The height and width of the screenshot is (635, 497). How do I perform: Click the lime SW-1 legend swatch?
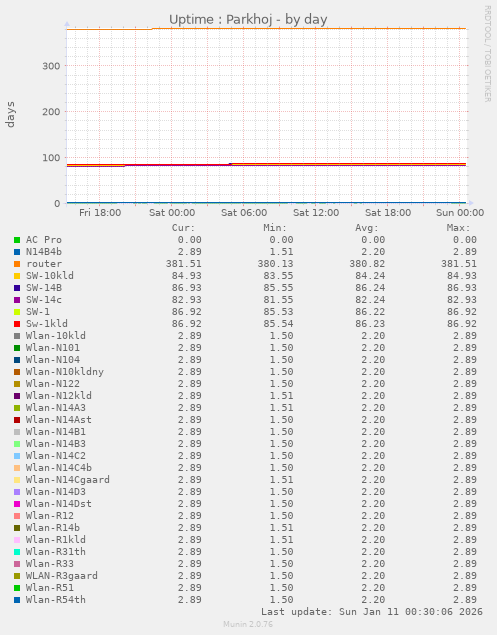(x=17, y=312)
